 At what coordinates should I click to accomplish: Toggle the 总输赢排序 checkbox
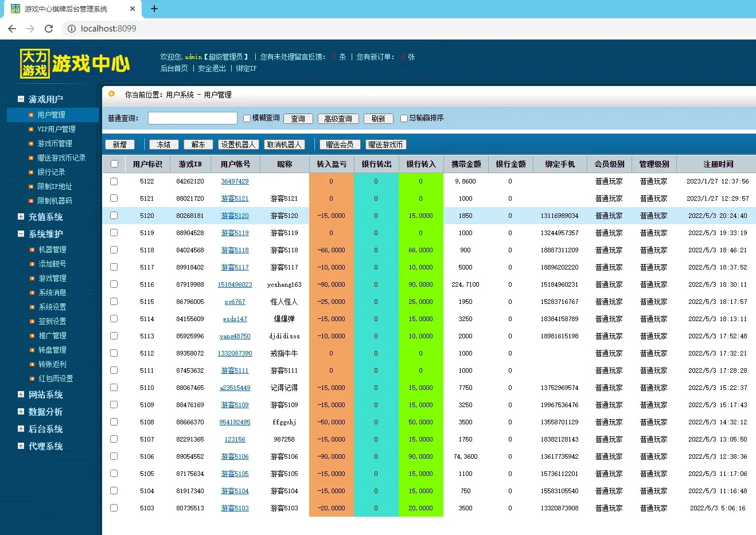coord(404,118)
